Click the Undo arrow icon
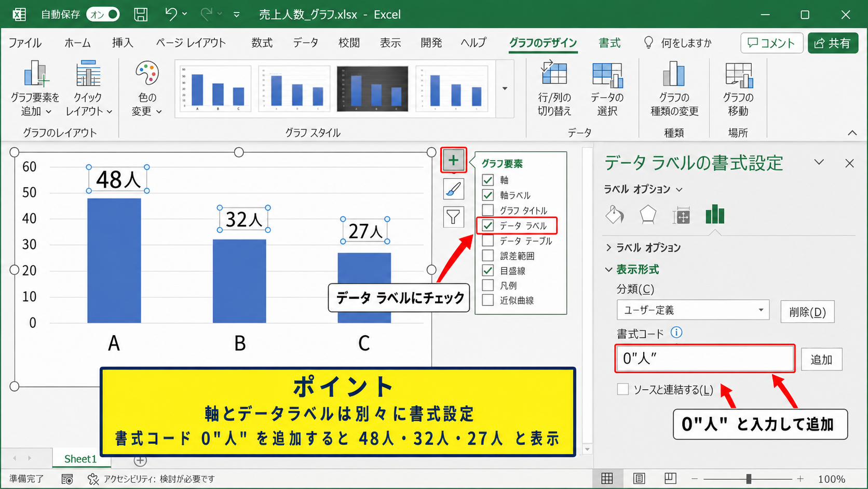 (x=171, y=14)
